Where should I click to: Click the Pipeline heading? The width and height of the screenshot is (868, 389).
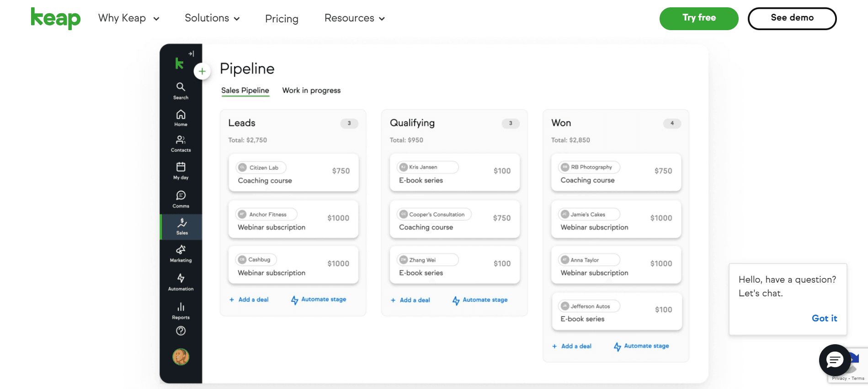pyautogui.click(x=247, y=68)
